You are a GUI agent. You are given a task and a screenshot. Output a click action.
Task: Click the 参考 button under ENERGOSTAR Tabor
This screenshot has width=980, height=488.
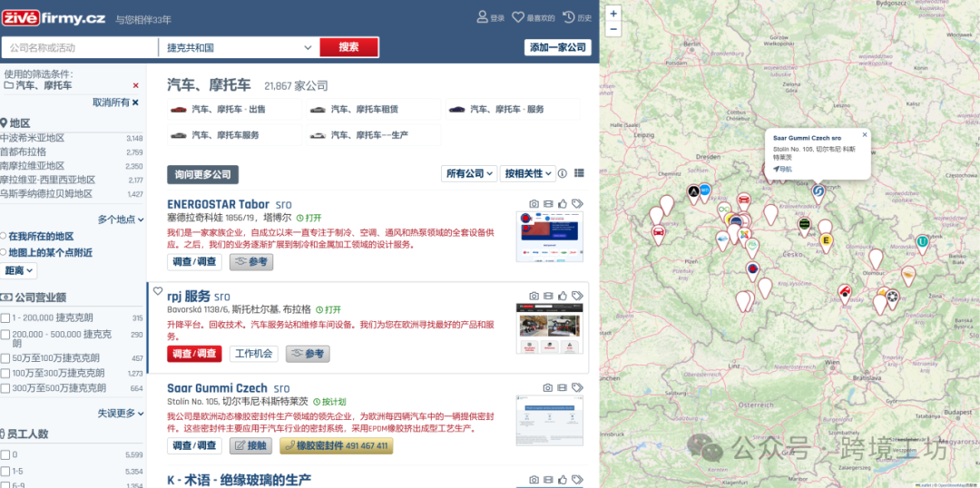pyautogui.click(x=251, y=262)
